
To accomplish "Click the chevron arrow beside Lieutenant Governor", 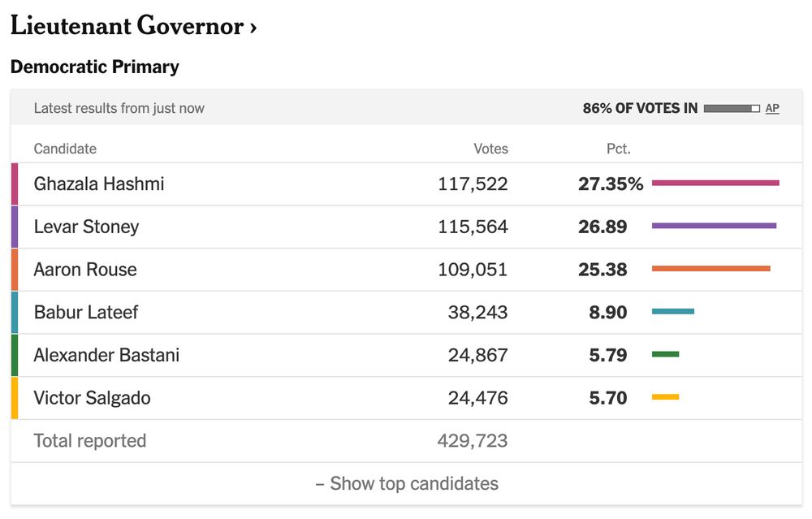I will [x=253, y=28].
